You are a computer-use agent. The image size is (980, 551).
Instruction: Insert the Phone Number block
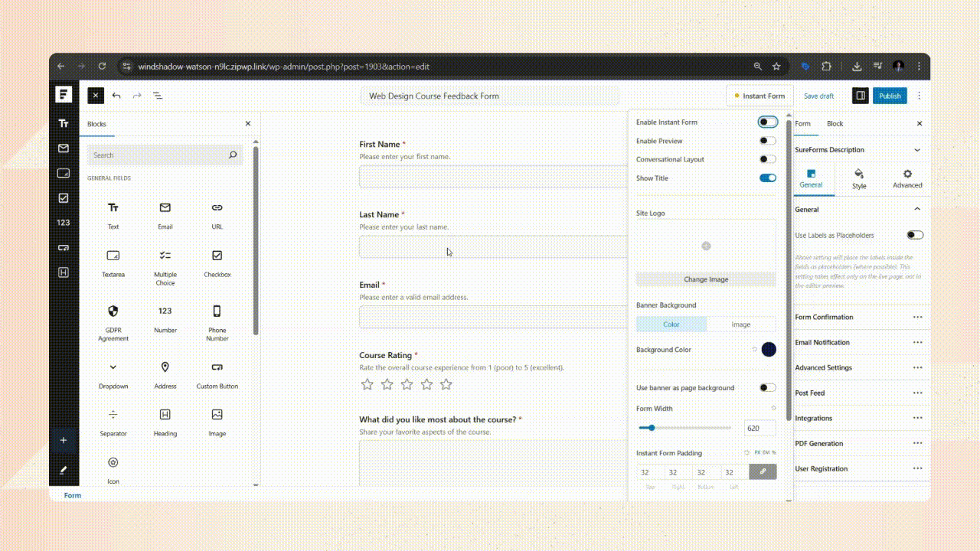pyautogui.click(x=217, y=322)
